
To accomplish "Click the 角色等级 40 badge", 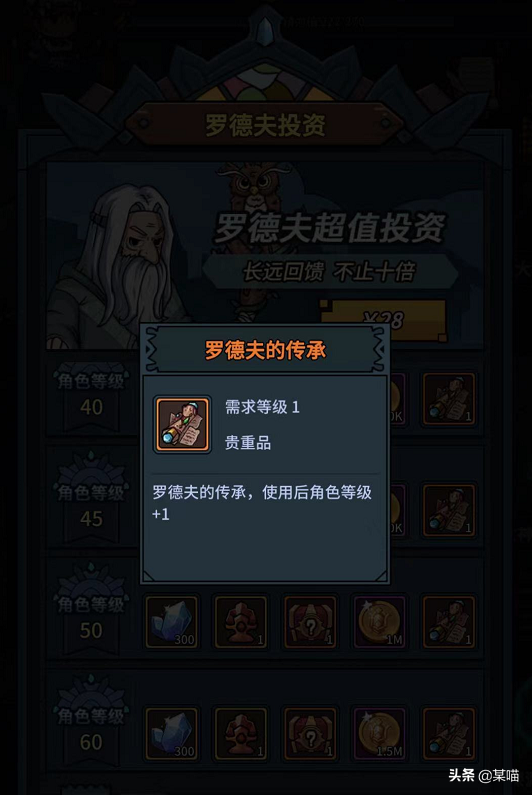I will point(91,394).
